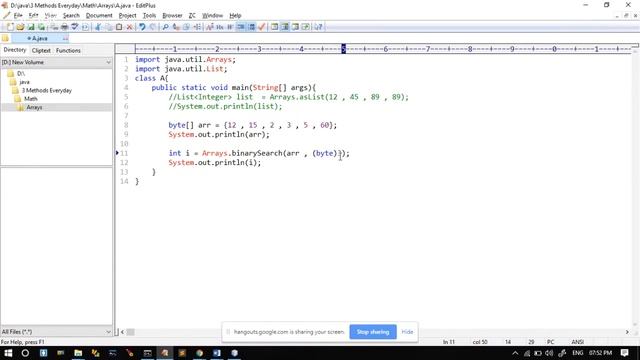This screenshot has height=360, width=640.
Task: Click the red check mark toolbar icon
Action: click(262, 27)
